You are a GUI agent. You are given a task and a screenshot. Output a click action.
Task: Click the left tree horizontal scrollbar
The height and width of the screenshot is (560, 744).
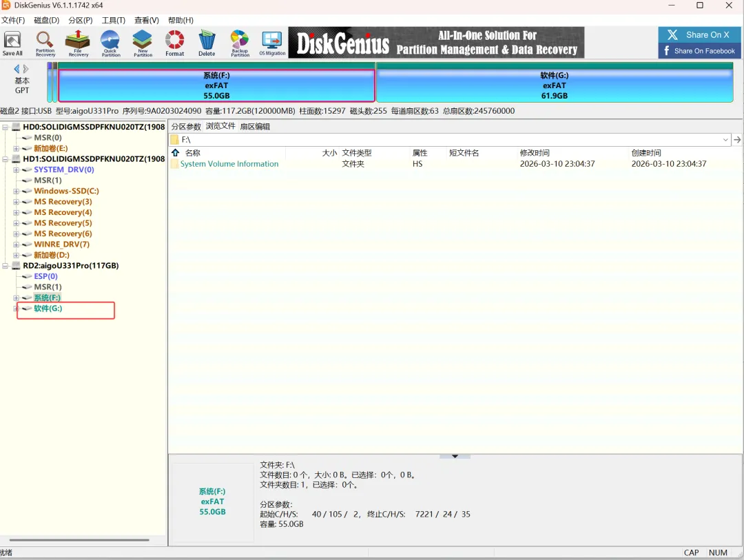[x=79, y=539]
